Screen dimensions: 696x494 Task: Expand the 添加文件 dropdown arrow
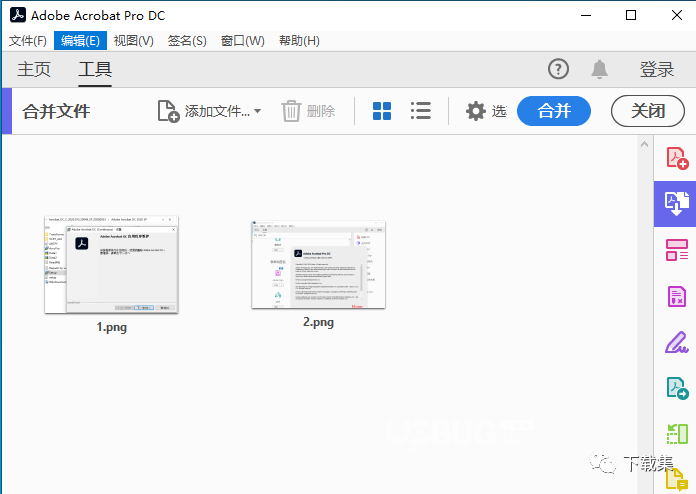pyautogui.click(x=257, y=111)
